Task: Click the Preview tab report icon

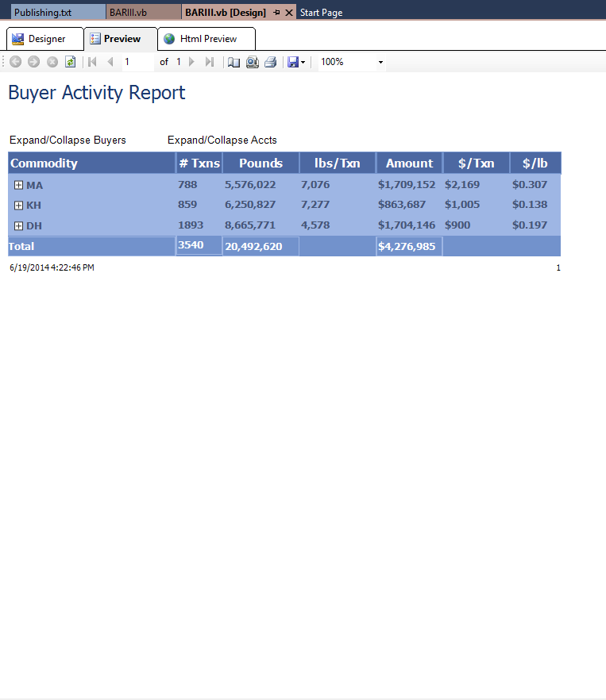Action: [95, 39]
